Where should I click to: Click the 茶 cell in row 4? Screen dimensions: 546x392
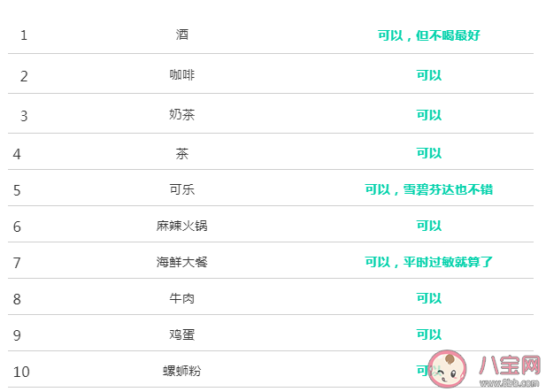(182, 153)
